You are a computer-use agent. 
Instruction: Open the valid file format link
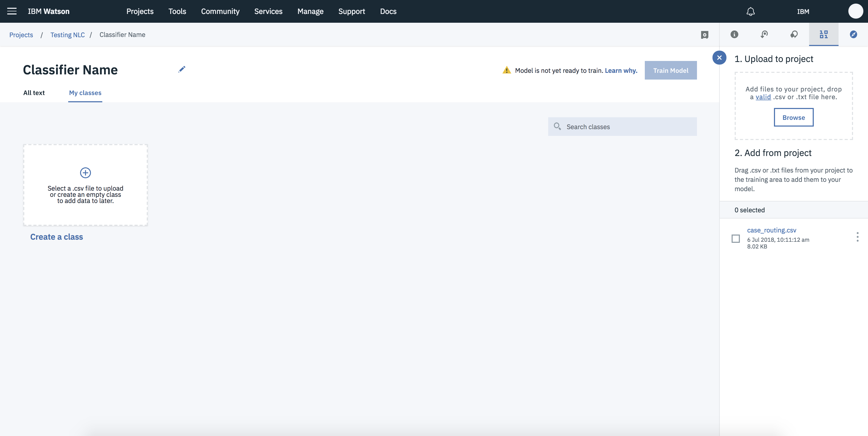click(763, 97)
